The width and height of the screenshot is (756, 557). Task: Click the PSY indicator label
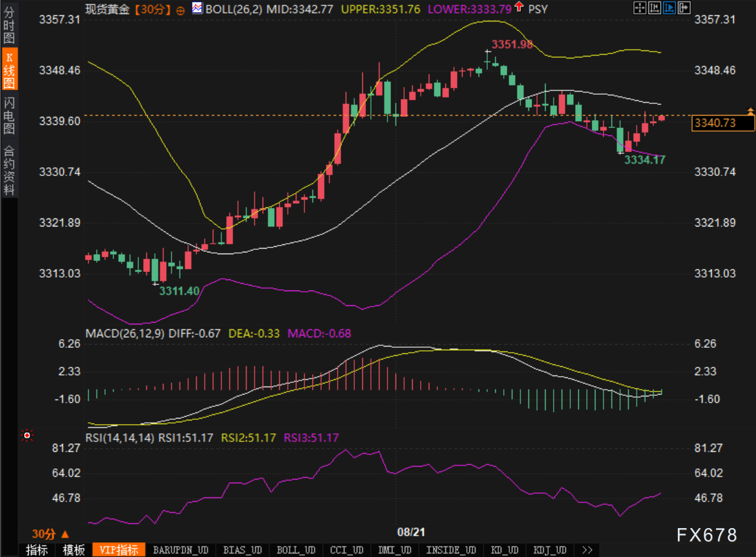(538, 9)
